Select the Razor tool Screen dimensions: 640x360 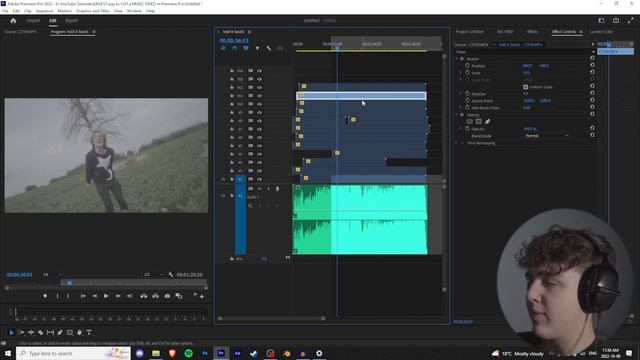(x=40, y=333)
